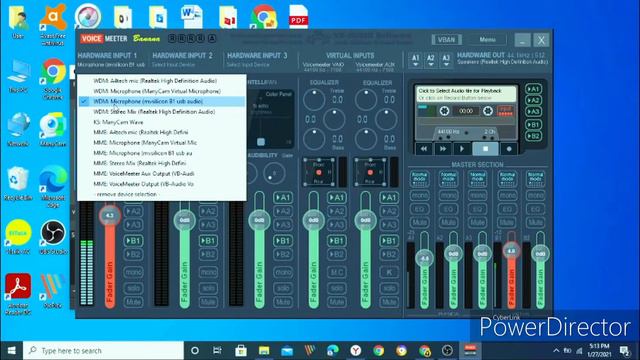Click Hardware Input 1 red fader knob
Image resolution: width=640 pixels, height=360 pixels.
point(109,215)
